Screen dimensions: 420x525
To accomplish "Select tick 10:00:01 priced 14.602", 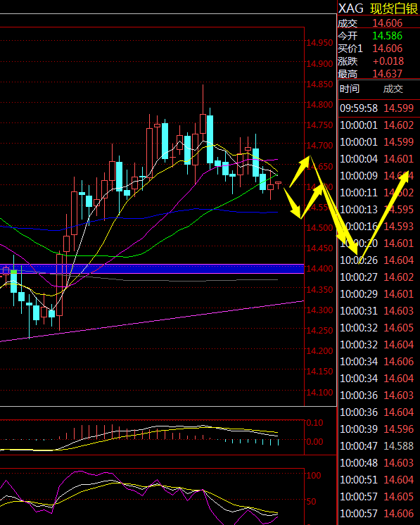I will [378, 125].
